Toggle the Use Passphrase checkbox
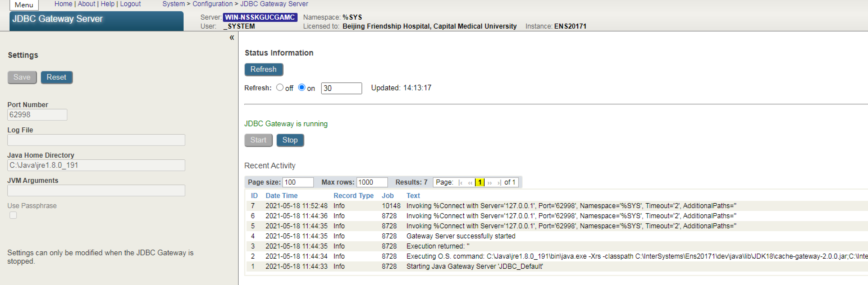The height and width of the screenshot is (285, 868). [13, 215]
